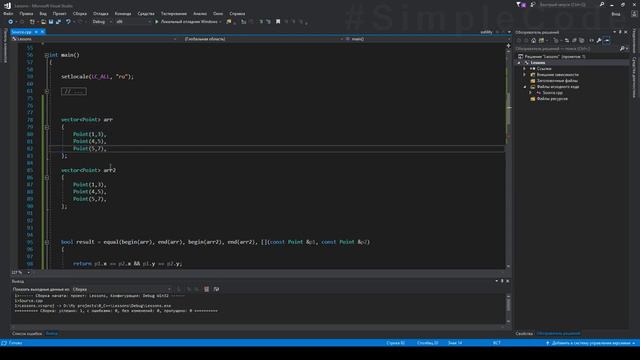The image size is (640, 360).
Task: Open the Справка menu
Action: click(x=237, y=13)
